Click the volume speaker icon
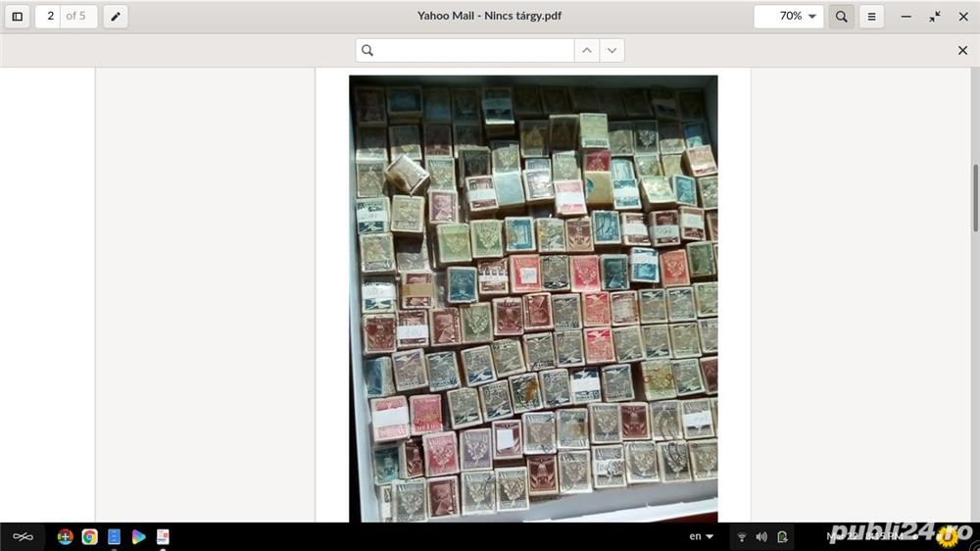The width and height of the screenshot is (980, 551). pyautogui.click(x=761, y=536)
